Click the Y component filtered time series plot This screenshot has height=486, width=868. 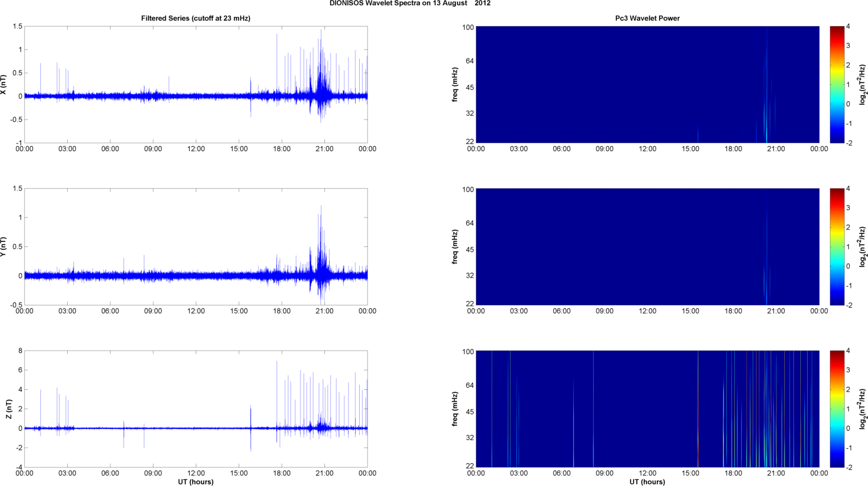click(196, 246)
